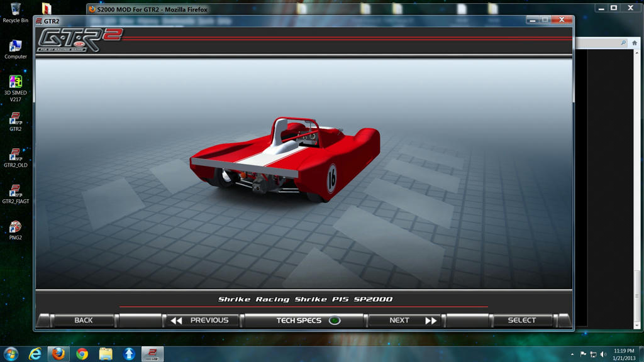Click the Firefox home button
Image resolution: width=644 pixels, height=362 pixels.
point(635,43)
